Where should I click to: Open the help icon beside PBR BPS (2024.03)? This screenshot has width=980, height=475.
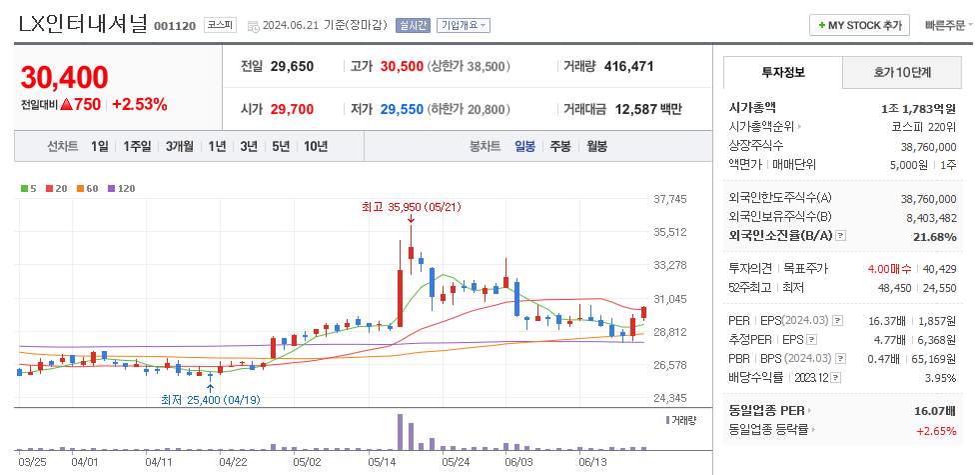(840, 359)
